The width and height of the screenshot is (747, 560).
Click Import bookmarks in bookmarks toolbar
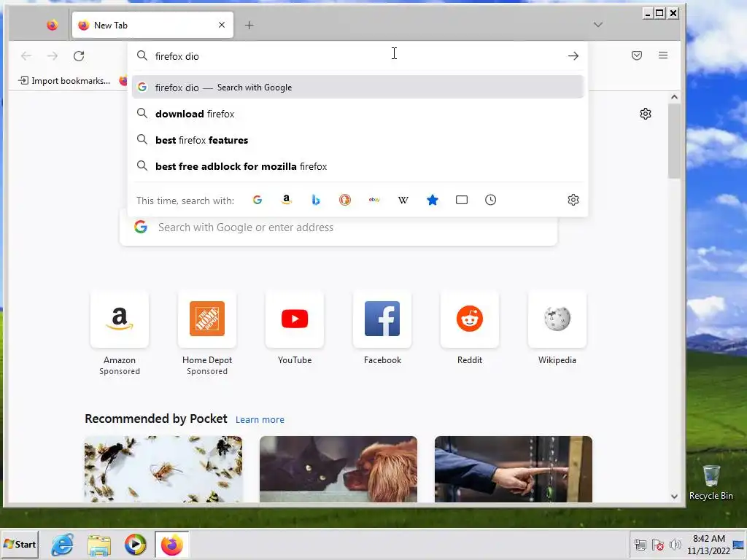pos(64,80)
